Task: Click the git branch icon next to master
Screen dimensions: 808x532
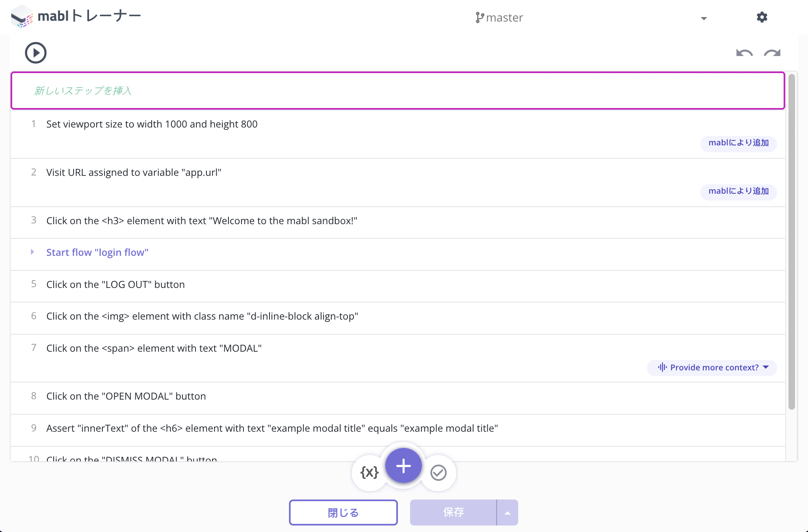Action: 480,17
